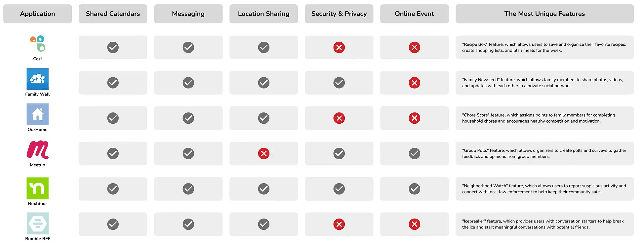Click Meetup's Location Sharing red X icon

pos(263,154)
